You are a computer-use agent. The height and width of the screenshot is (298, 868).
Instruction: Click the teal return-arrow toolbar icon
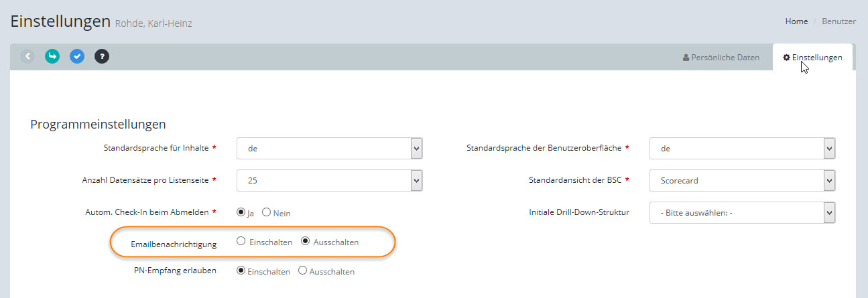(52, 56)
